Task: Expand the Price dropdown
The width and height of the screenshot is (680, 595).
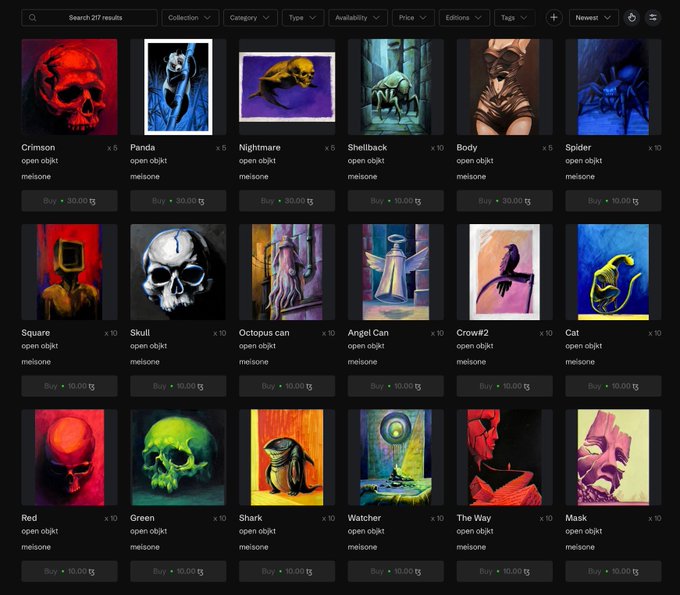Action: [x=413, y=18]
